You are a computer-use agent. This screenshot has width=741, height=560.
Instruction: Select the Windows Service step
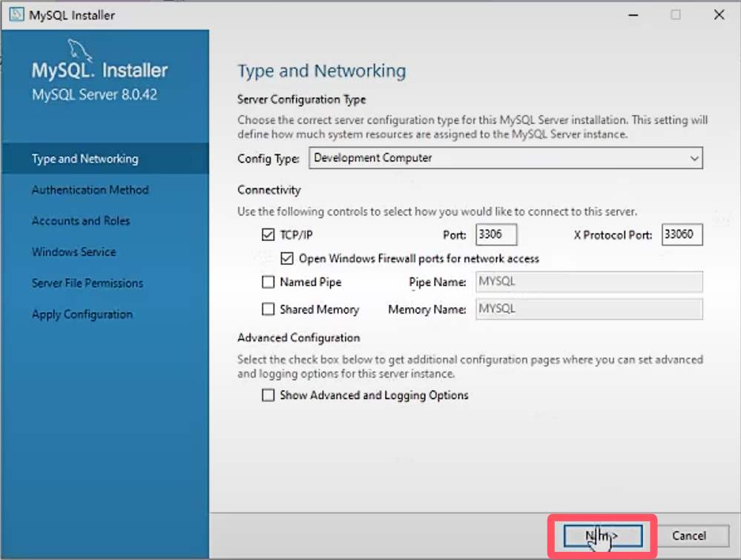click(73, 252)
